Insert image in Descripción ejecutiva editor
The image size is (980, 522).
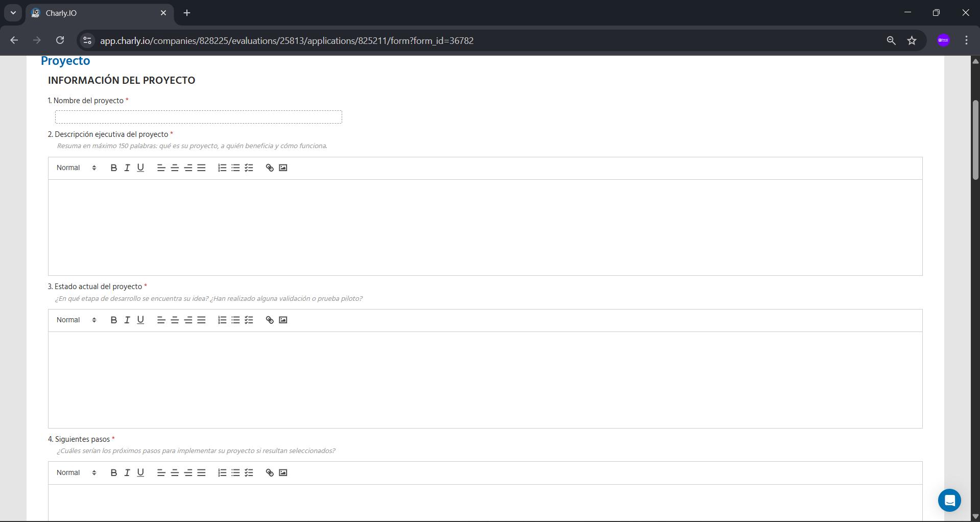coord(283,168)
